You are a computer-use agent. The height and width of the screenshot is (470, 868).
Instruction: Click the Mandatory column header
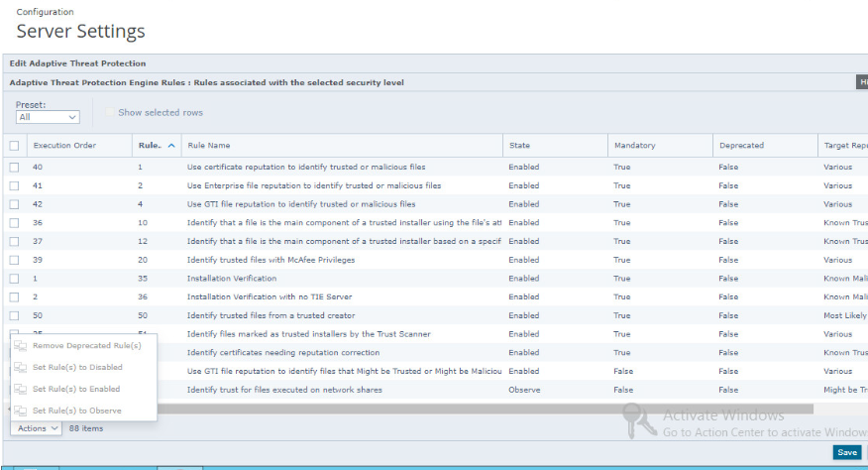tap(634, 146)
